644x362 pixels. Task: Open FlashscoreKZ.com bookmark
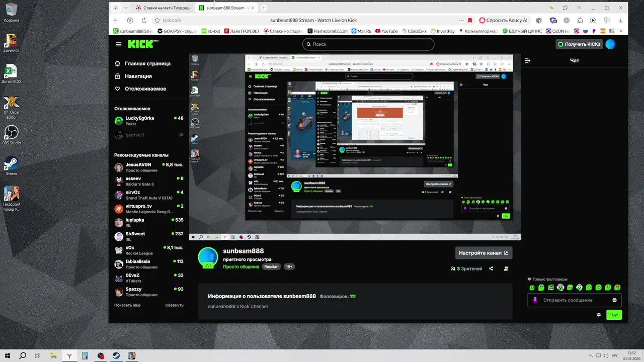coord(327,31)
